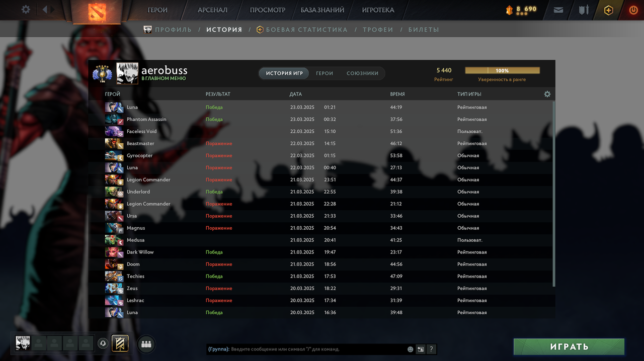Viewport: 644px width, 361px height.
Task: Click the chat channel switch icon
Action: click(421, 349)
